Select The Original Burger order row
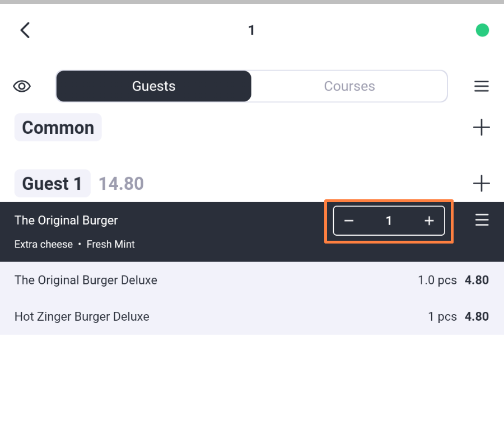This screenshot has width=504, height=421. coord(252,232)
